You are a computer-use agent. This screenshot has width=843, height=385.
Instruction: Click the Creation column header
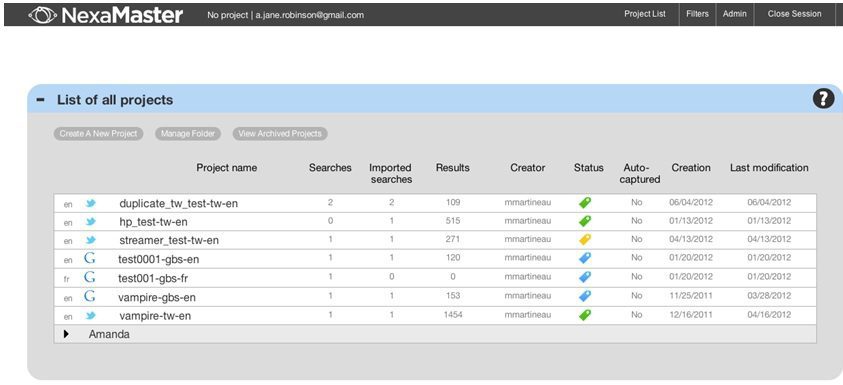pos(691,168)
